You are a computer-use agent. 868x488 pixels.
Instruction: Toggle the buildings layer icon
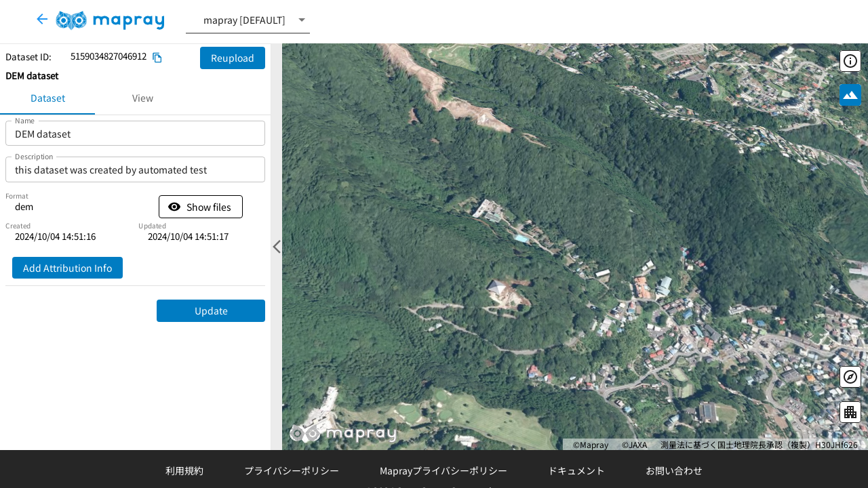coord(850,412)
